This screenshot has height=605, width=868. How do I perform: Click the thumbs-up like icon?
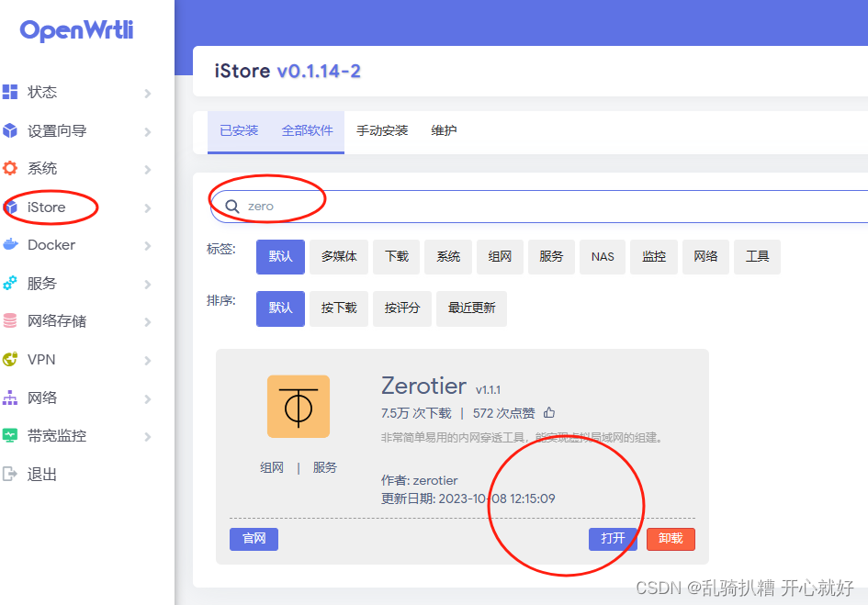click(549, 412)
